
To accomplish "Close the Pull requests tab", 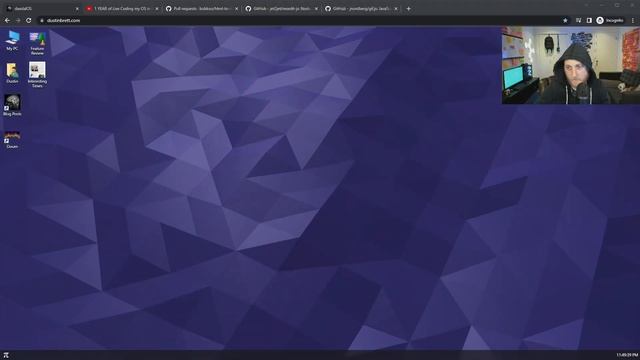I will pyautogui.click(x=236, y=9).
